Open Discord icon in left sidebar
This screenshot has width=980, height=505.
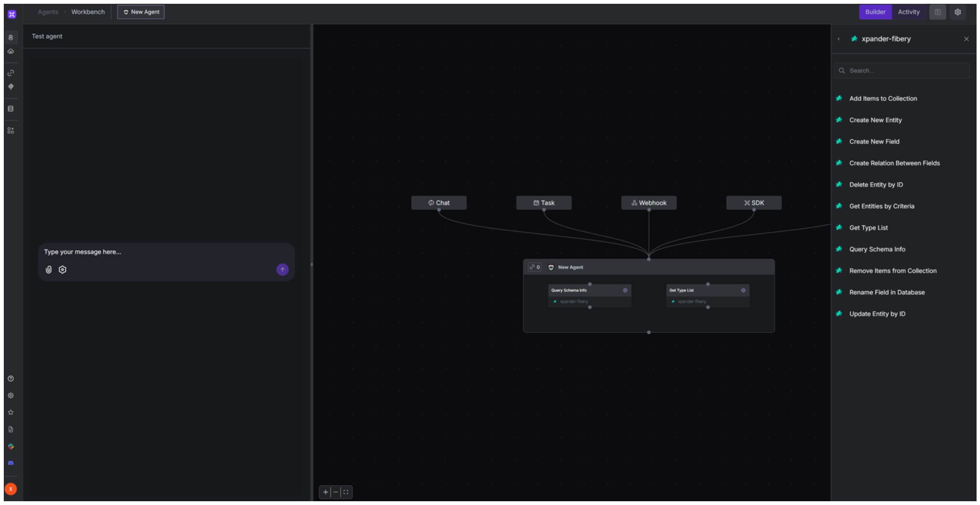coord(11,463)
